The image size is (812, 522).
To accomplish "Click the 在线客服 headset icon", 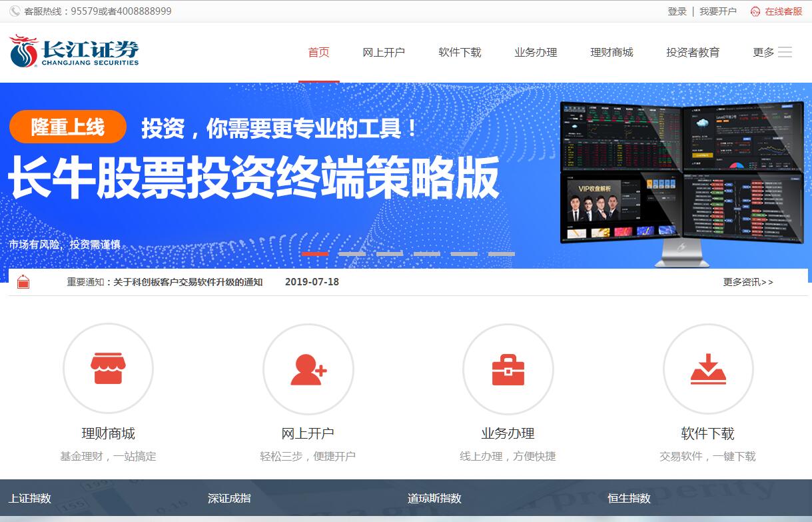I will (755, 11).
